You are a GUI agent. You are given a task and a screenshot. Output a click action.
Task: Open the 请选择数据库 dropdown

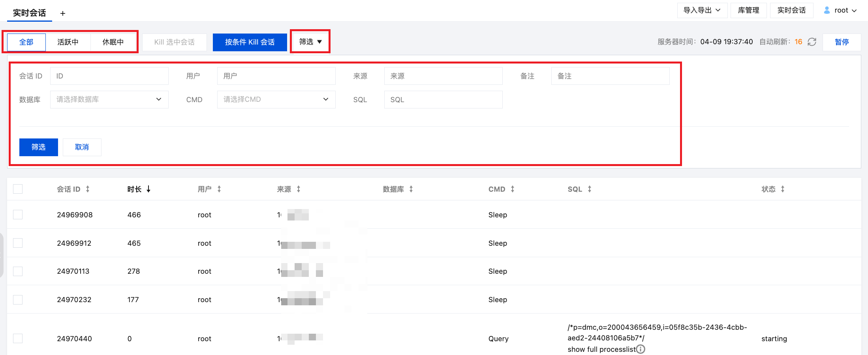(109, 99)
